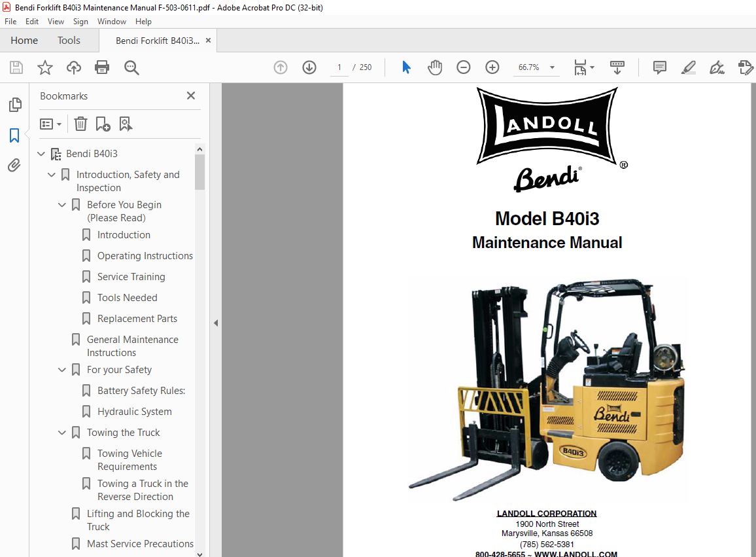Screen dimensions: 756x557
Task: Click the fit page width icon
Action: tap(580, 67)
